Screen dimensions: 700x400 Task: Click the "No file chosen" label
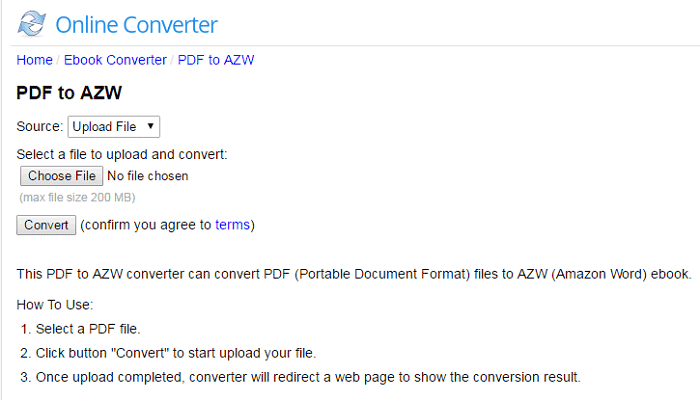[x=148, y=176]
